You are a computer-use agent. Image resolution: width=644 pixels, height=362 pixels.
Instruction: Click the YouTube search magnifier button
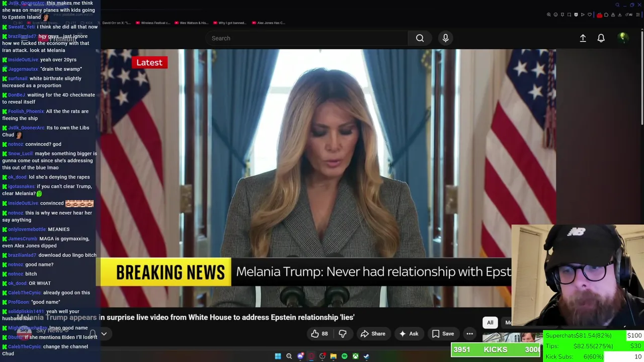click(x=420, y=38)
